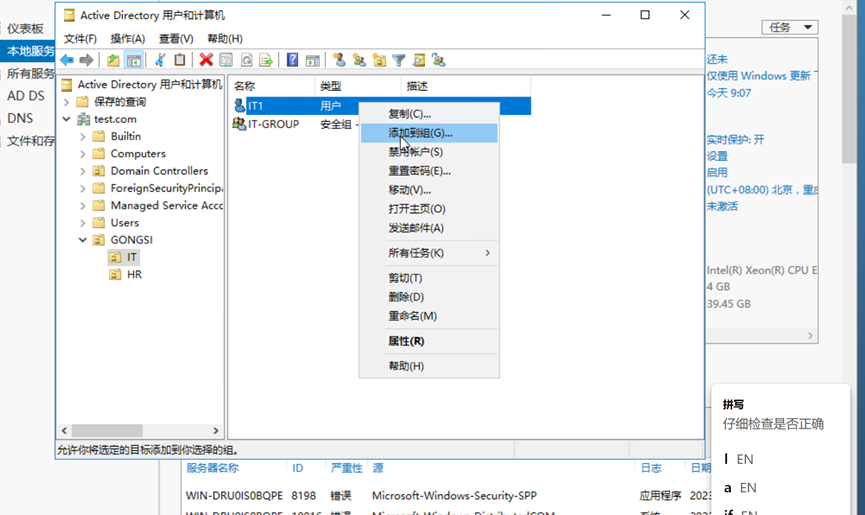Choose 属性(R) from context menu
Image resolution: width=865 pixels, height=515 pixels.
[x=429, y=341]
